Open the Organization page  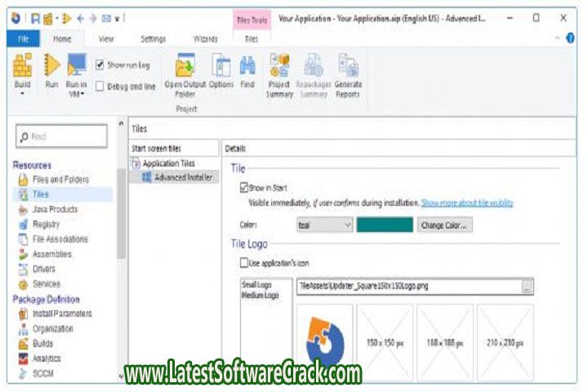point(52,328)
